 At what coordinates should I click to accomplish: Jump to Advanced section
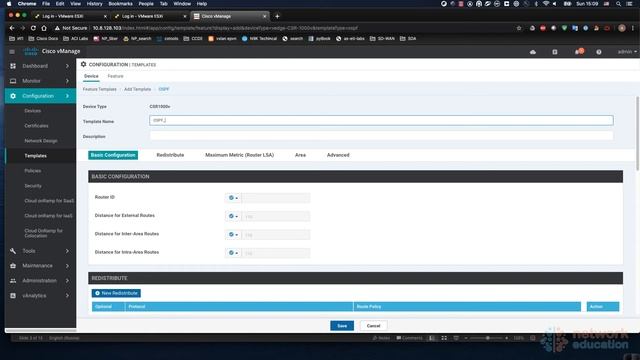pyautogui.click(x=338, y=155)
